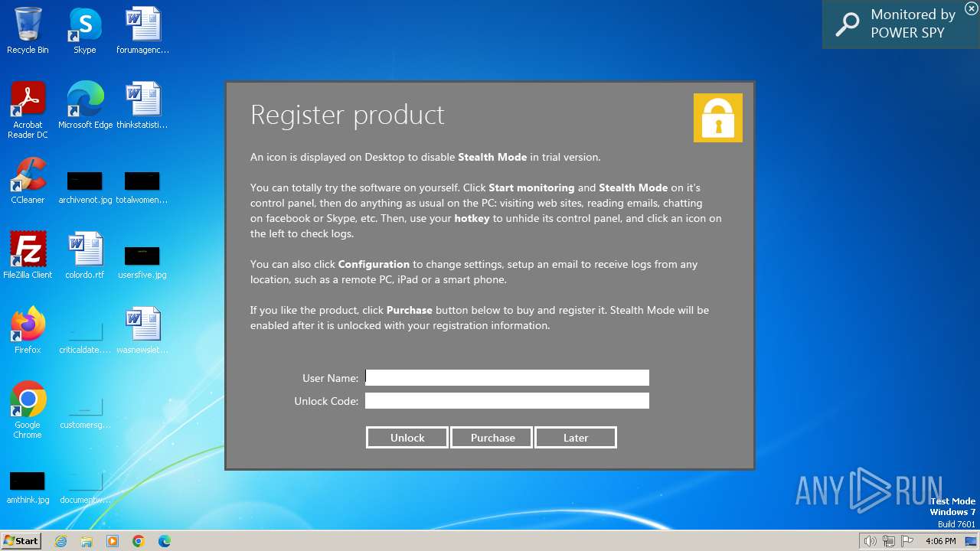980x551 pixels.
Task: Click the 4:06 PM taskbar clock
Action: 940,541
